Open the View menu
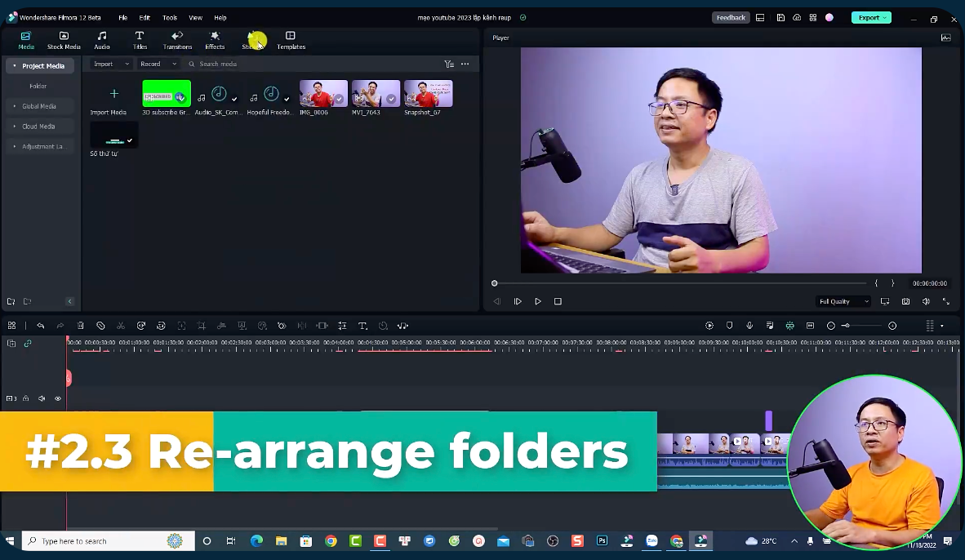Screen dimensions: 965x560 click(196, 18)
